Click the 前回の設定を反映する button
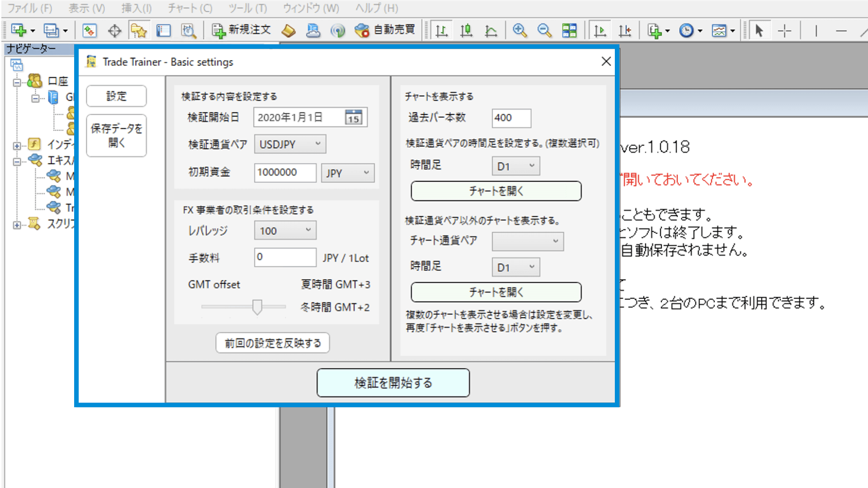 pos(273,343)
